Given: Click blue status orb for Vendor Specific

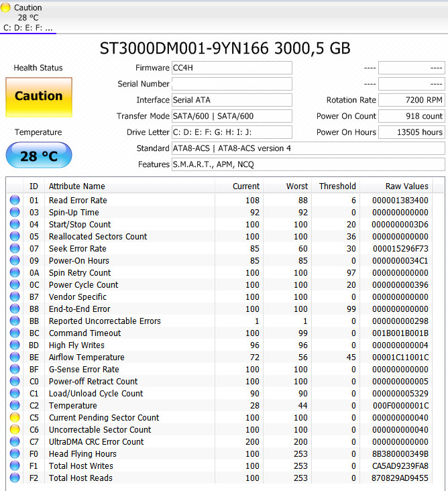Looking at the screenshot, I should point(15,296).
